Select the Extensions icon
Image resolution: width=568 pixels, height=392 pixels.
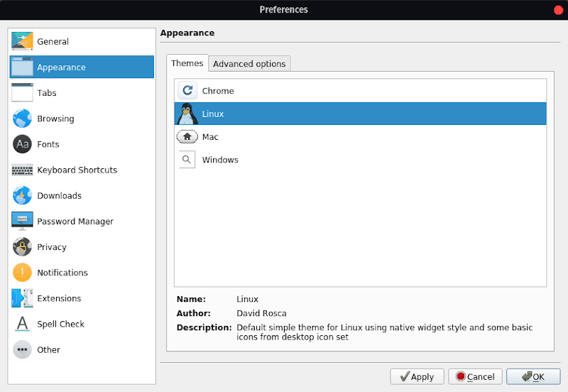tap(23, 298)
